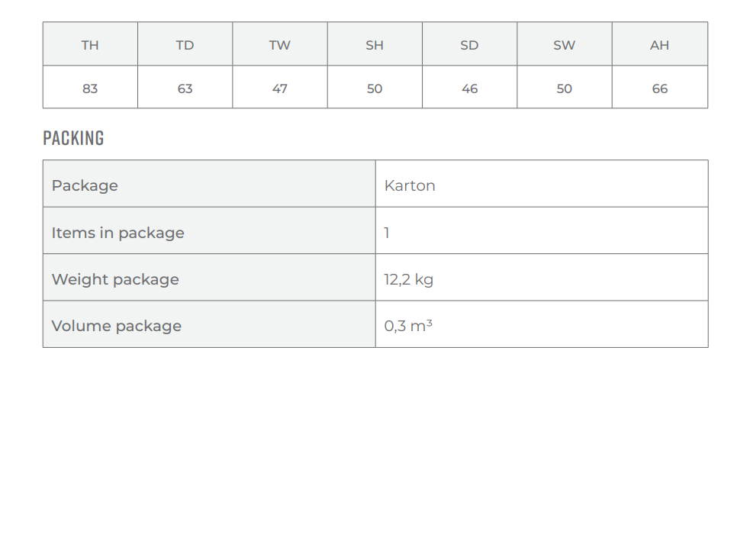Click the 12,2 kg weight value
Viewport: 750px width, 560px height.
(408, 279)
